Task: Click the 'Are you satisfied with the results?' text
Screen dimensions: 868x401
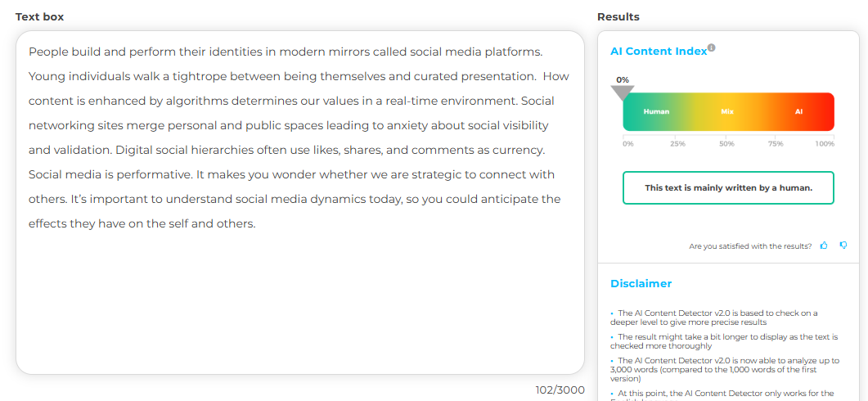Action: pyautogui.click(x=750, y=246)
